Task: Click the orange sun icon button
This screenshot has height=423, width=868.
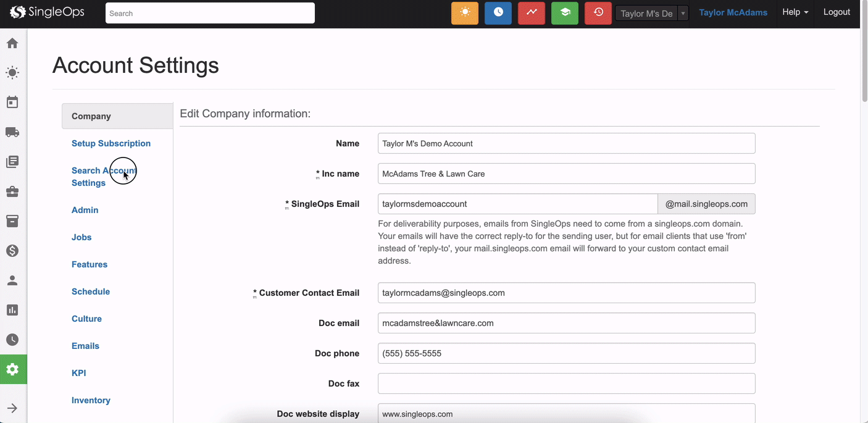Action: coord(465,13)
